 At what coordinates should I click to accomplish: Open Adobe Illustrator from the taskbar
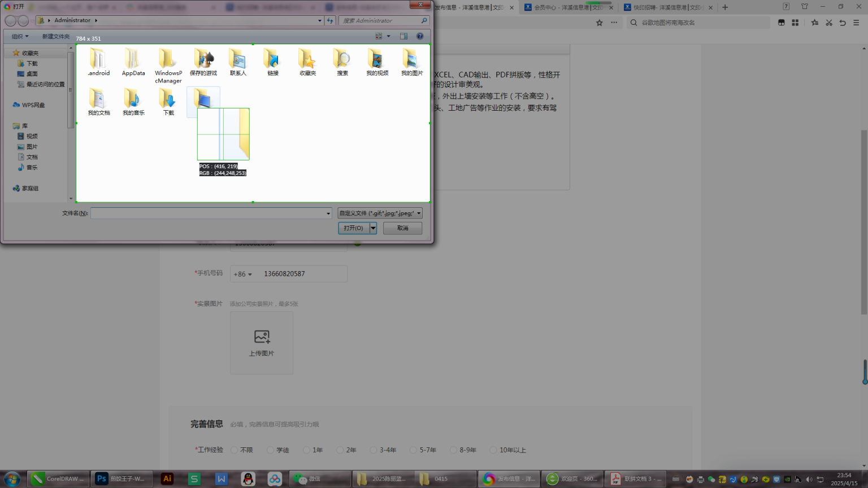tap(167, 479)
